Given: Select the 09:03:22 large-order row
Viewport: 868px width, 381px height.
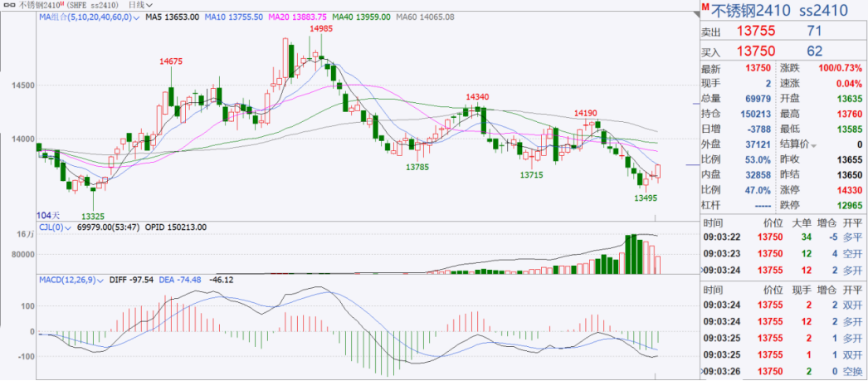Looking at the screenshot, I should (783, 238).
